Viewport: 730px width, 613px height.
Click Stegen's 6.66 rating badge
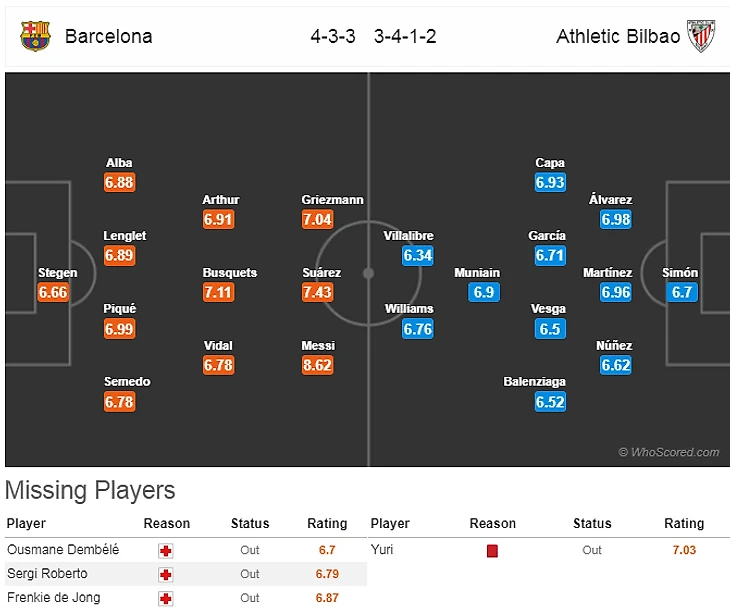pyautogui.click(x=53, y=292)
